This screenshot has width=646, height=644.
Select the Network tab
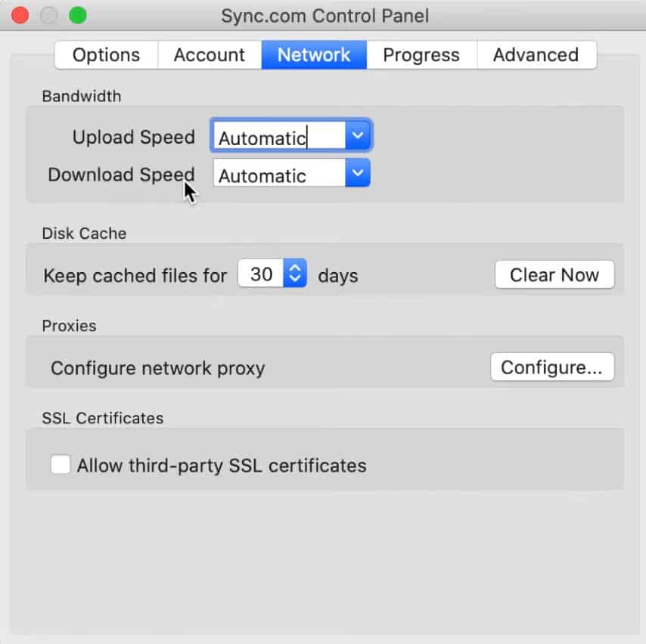tap(313, 54)
